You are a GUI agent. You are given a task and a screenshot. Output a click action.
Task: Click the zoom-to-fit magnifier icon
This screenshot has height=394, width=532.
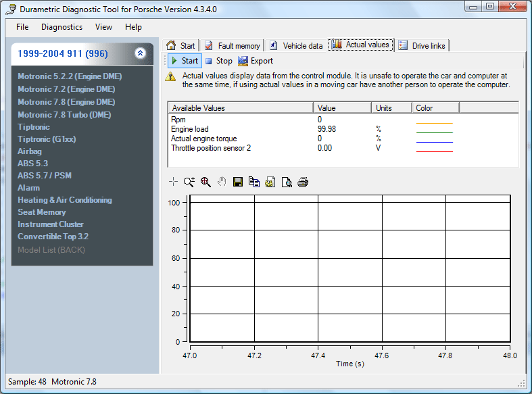click(205, 182)
